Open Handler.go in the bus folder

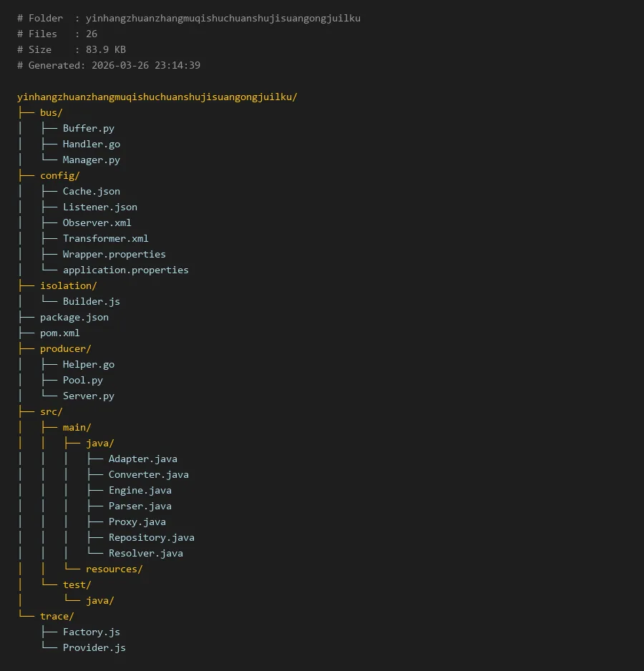pyautogui.click(x=91, y=144)
